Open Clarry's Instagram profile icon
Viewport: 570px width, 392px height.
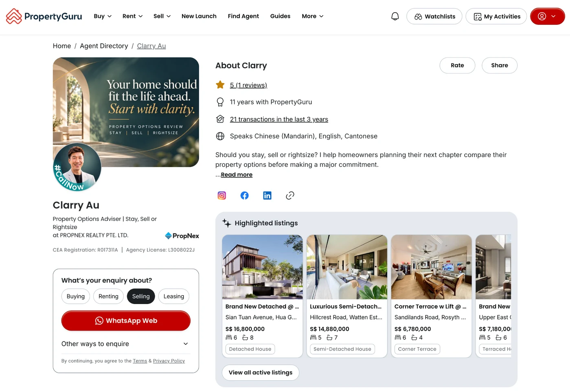[222, 195]
